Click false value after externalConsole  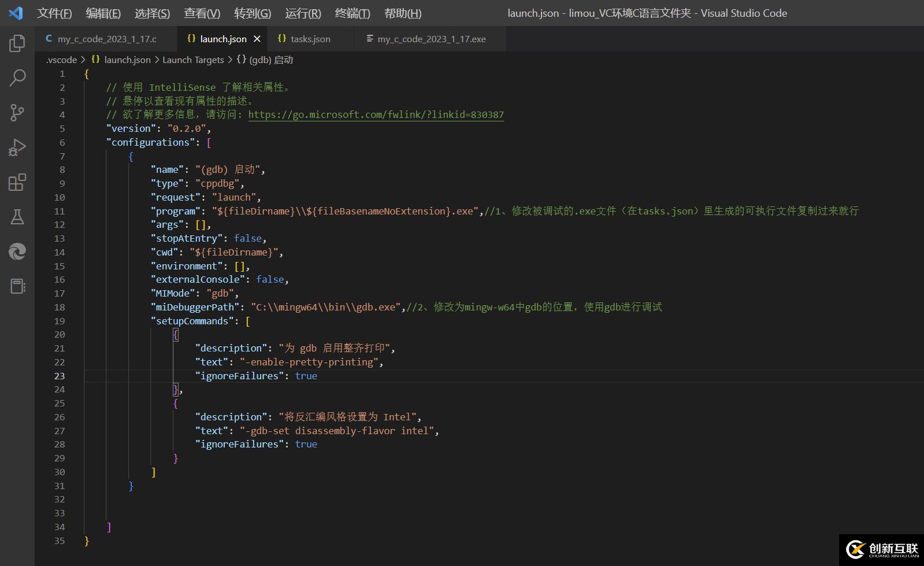click(270, 279)
